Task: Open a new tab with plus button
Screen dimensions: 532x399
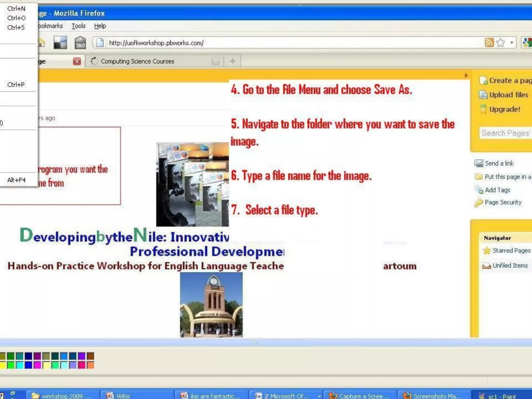Action: 232,61
